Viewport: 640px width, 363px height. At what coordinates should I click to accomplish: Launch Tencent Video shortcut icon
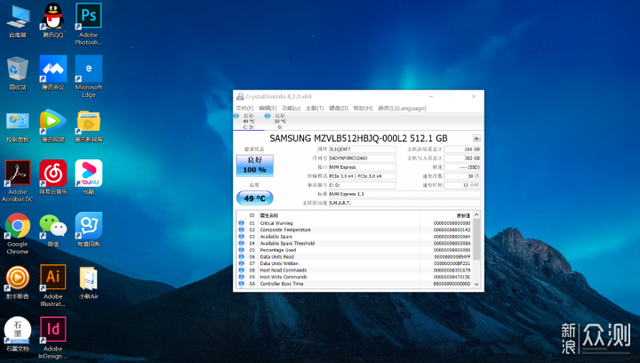[x=53, y=121]
